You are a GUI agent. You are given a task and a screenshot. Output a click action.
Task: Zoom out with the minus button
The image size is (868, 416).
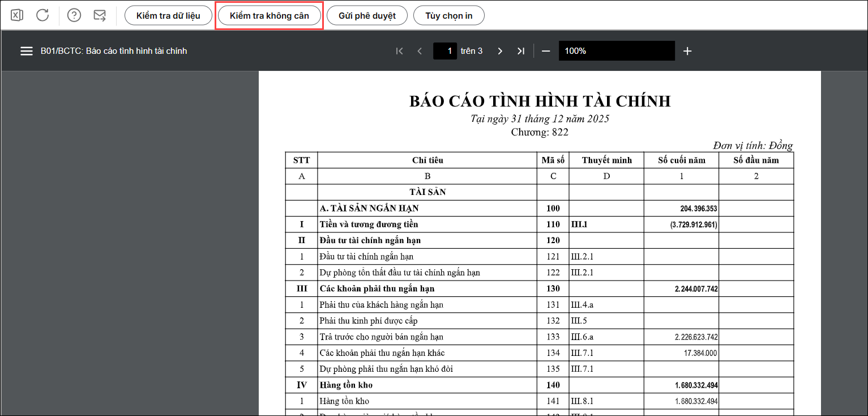(x=546, y=51)
